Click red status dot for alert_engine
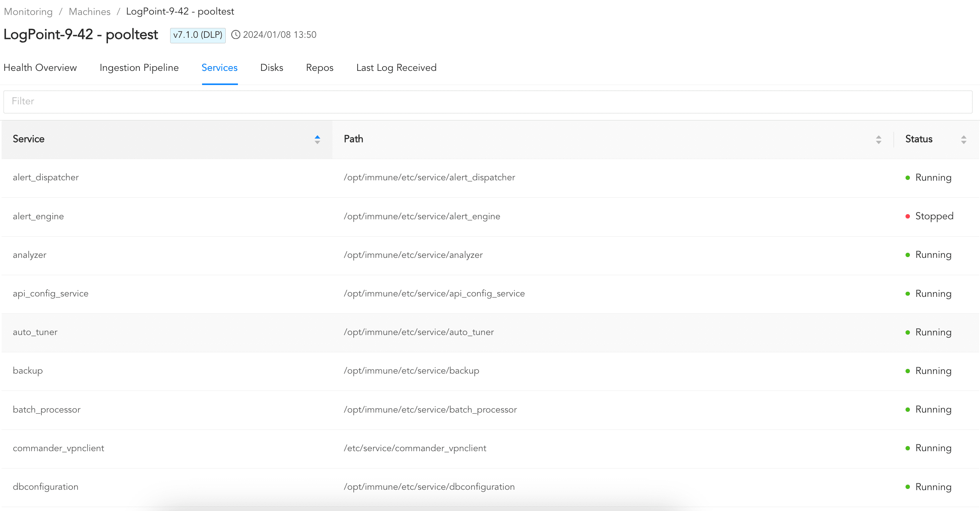Screen dimensions: 980x511 point(908,216)
